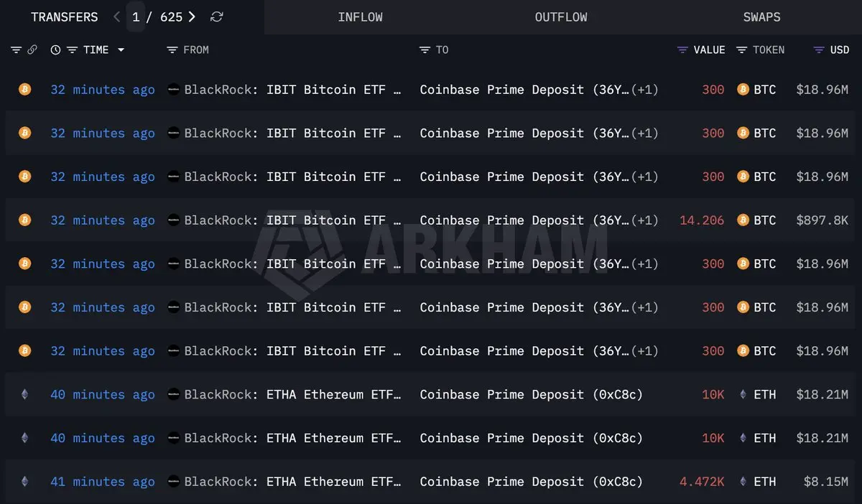Switch to the OUTFLOW tab
Viewport: 862px width, 504px height.
point(560,17)
